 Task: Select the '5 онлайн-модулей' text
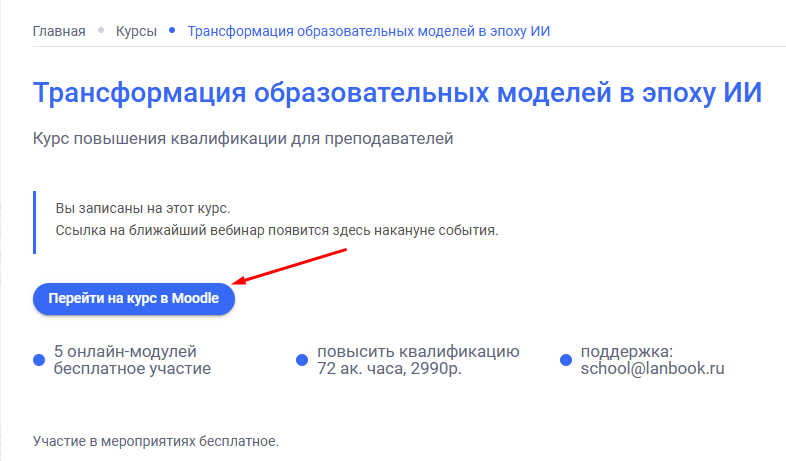click(x=125, y=351)
